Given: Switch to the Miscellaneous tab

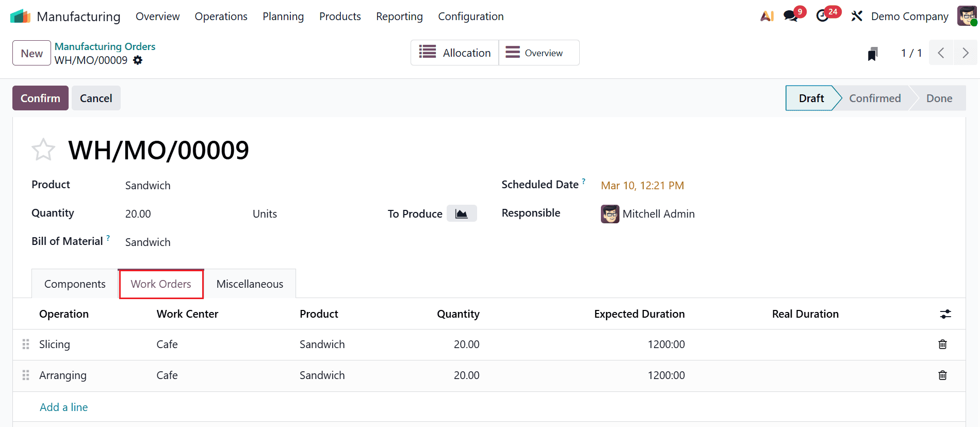Looking at the screenshot, I should click(250, 284).
